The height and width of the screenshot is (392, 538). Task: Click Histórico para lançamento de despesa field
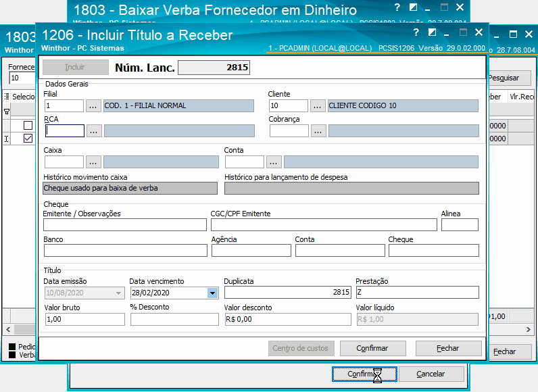pyautogui.click(x=351, y=189)
